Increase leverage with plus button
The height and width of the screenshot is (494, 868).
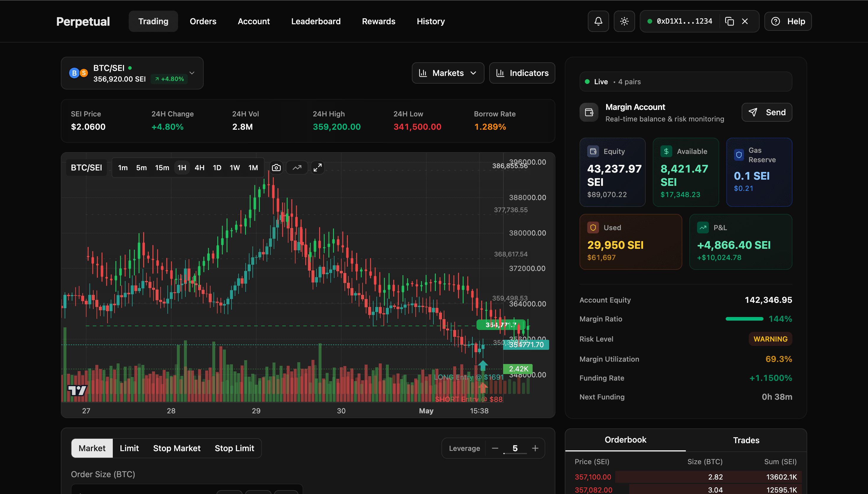point(535,448)
